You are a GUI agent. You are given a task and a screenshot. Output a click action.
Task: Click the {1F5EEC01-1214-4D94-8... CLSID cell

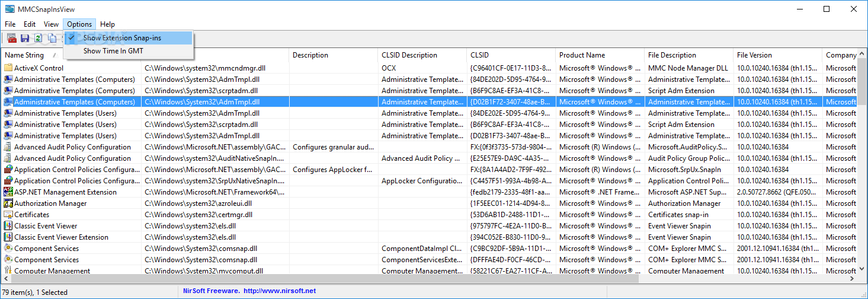[x=512, y=203]
